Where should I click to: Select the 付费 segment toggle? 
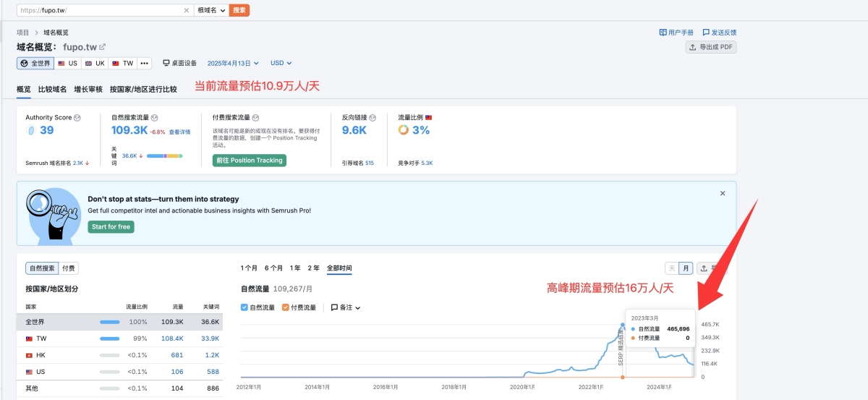(68, 268)
